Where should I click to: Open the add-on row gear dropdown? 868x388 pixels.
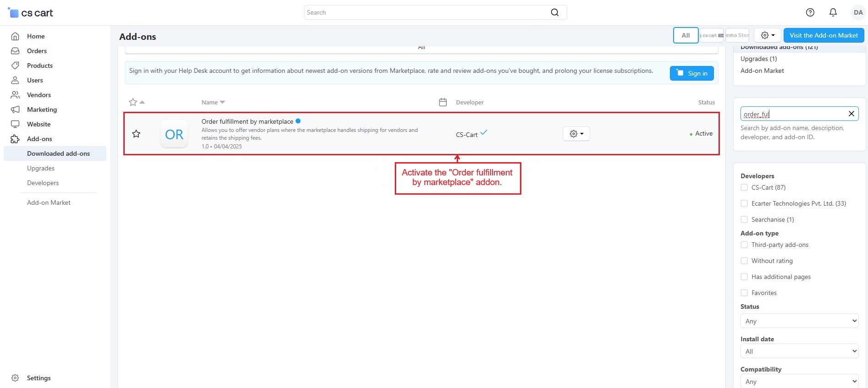(x=576, y=134)
